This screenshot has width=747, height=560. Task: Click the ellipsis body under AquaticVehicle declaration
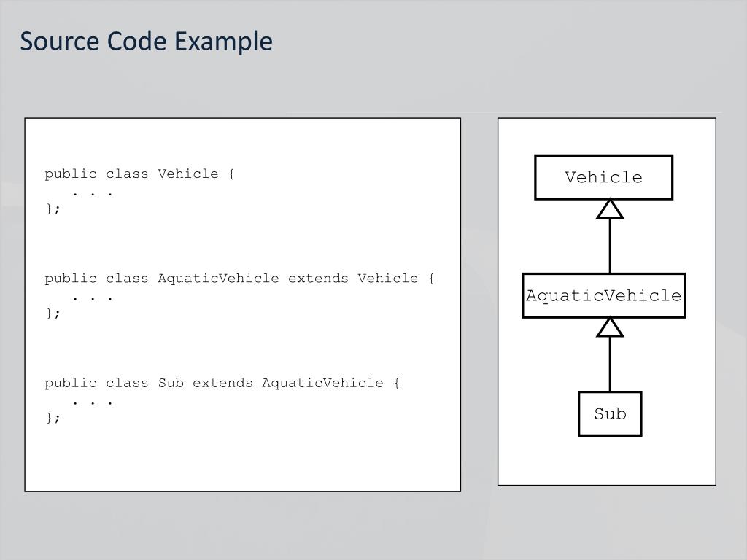(93, 298)
